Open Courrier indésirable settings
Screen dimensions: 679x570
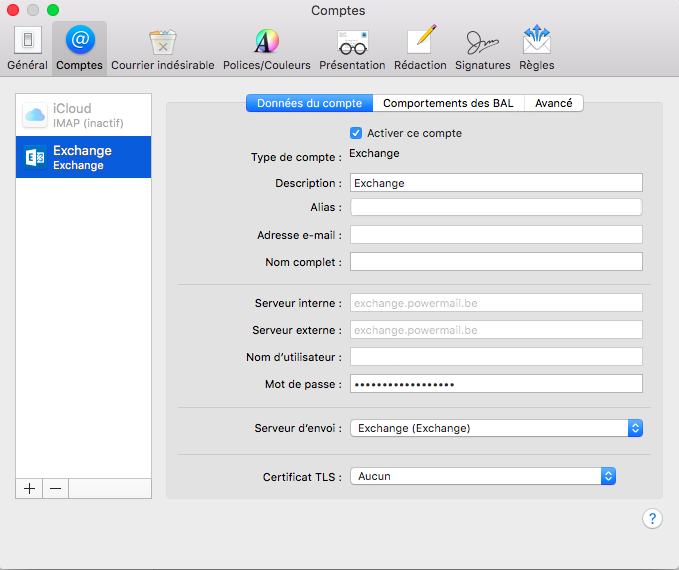point(162,48)
